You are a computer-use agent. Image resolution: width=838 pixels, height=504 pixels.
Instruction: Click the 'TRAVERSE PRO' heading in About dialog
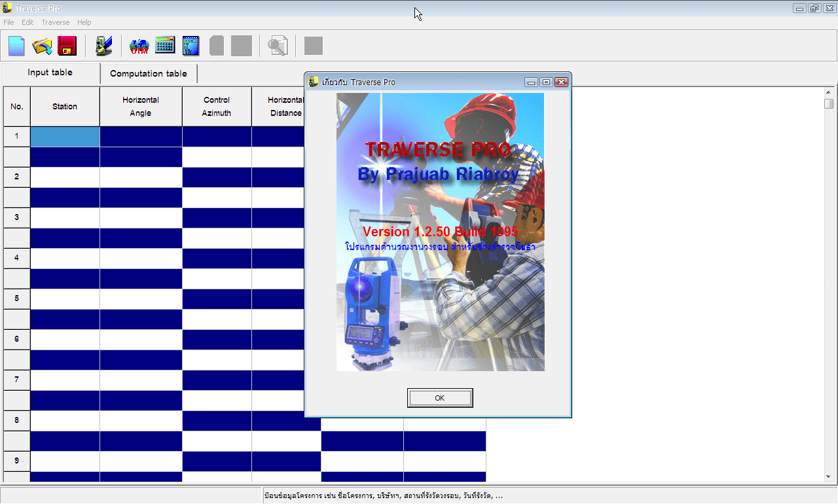(x=438, y=150)
